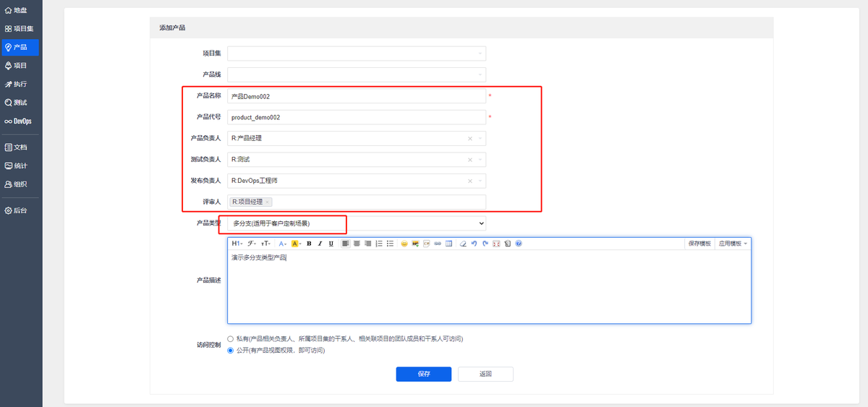Expand 测试负责人 dropdown arrow

coord(480,159)
